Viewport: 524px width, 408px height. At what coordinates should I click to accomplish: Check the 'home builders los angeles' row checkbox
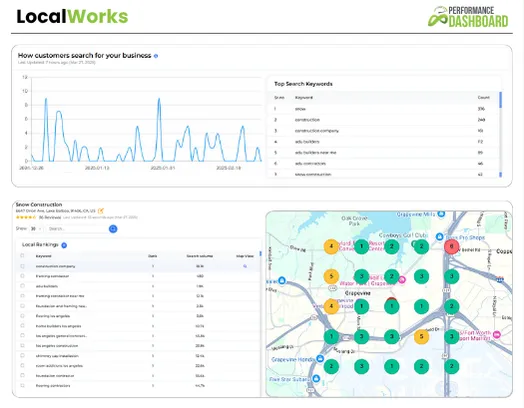click(22, 326)
